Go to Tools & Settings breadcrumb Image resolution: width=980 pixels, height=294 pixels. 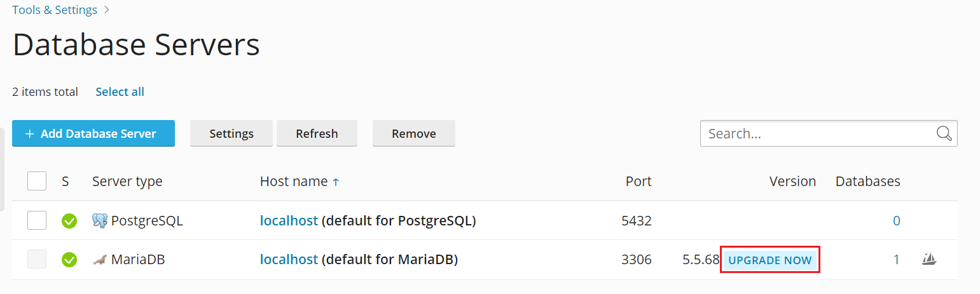tap(55, 10)
